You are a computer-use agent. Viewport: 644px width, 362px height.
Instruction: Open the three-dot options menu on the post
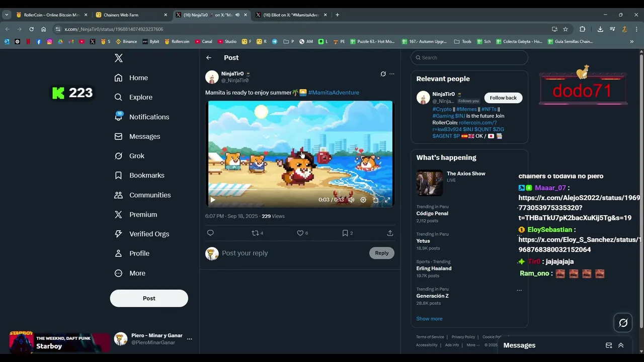click(x=392, y=74)
